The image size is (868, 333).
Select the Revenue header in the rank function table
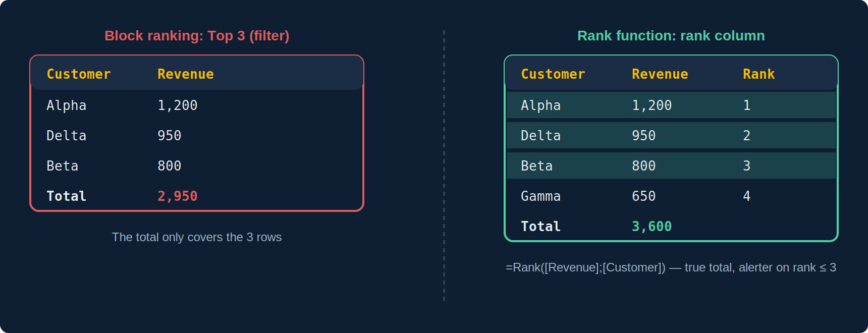[x=660, y=74]
